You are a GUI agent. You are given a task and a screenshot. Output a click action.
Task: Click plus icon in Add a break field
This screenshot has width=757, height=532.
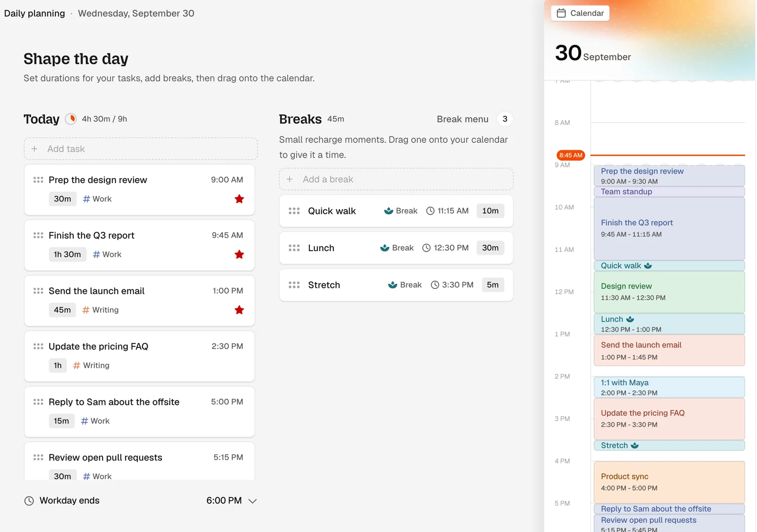(x=290, y=179)
